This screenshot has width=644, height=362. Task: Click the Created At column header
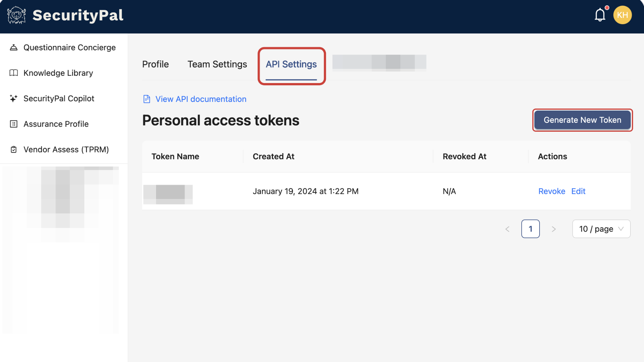[x=273, y=157]
